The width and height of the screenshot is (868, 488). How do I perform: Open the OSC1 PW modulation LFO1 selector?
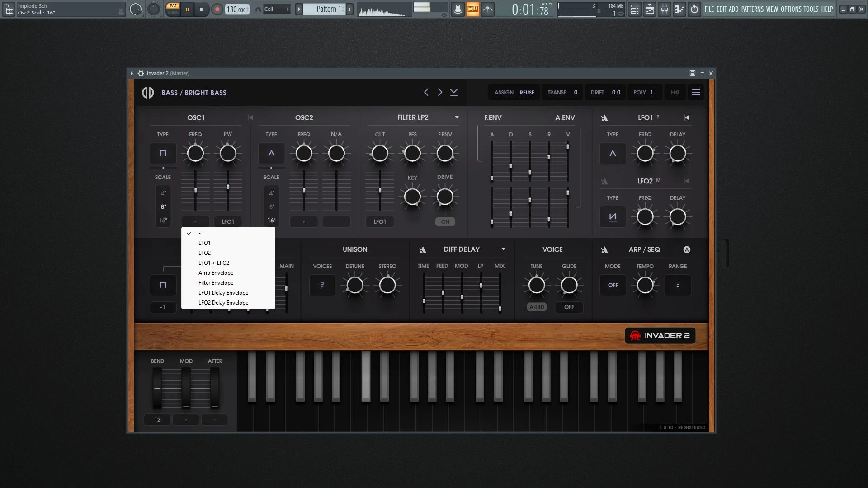(228, 222)
